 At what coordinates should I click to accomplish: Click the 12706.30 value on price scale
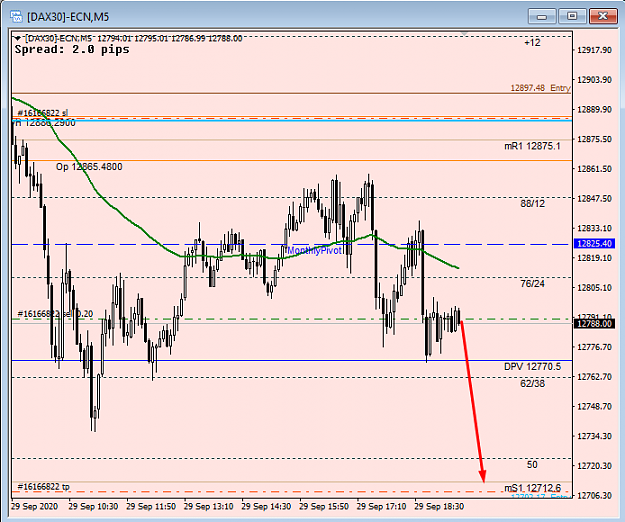coord(594,496)
